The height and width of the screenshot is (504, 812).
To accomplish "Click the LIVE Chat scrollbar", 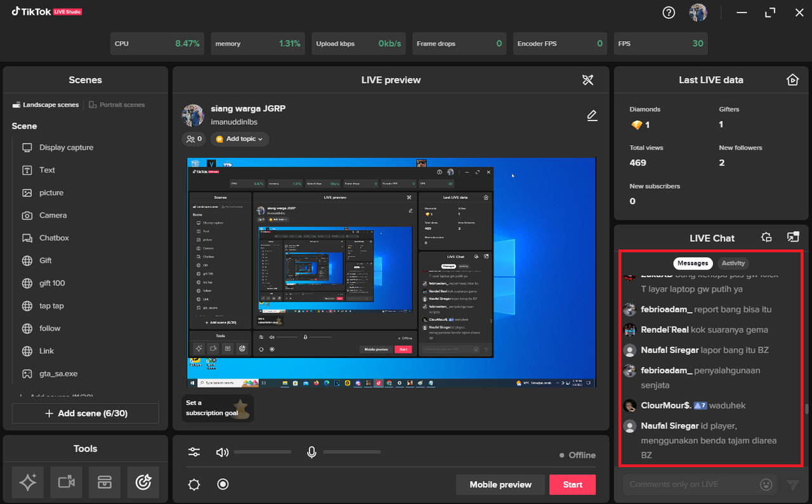I will pyautogui.click(x=807, y=409).
